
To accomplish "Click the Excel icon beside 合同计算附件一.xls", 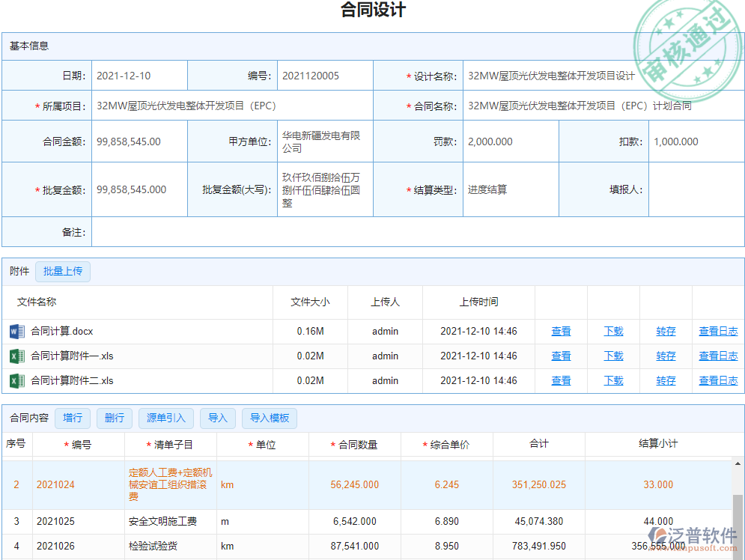I will tap(18, 356).
